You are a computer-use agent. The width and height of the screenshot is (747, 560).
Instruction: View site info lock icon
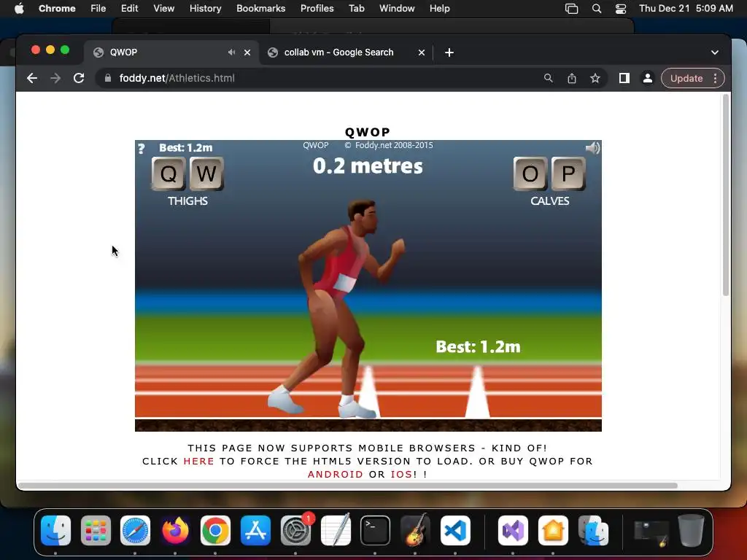tap(108, 78)
